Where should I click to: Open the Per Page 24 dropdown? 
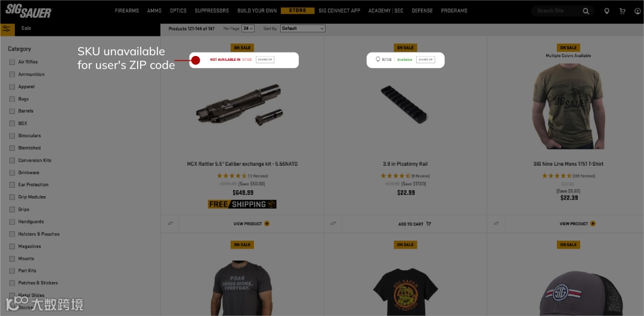click(x=248, y=29)
